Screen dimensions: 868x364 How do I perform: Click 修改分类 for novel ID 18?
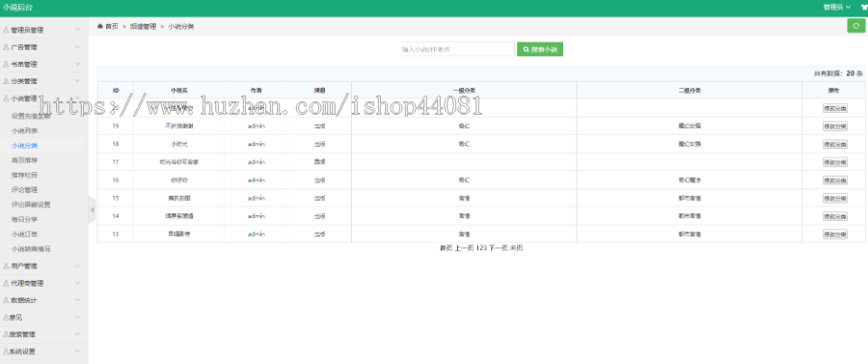pyautogui.click(x=835, y=144)
